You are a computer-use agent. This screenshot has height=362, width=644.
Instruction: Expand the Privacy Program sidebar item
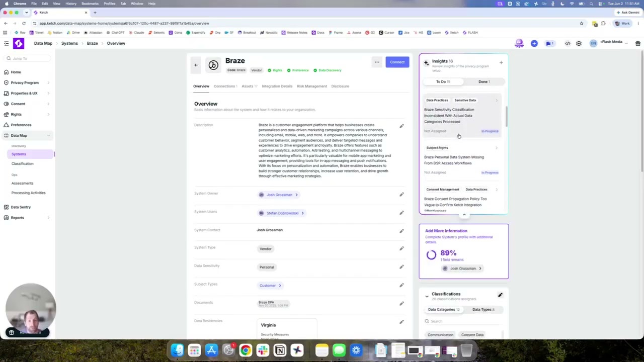coord(49,82)
